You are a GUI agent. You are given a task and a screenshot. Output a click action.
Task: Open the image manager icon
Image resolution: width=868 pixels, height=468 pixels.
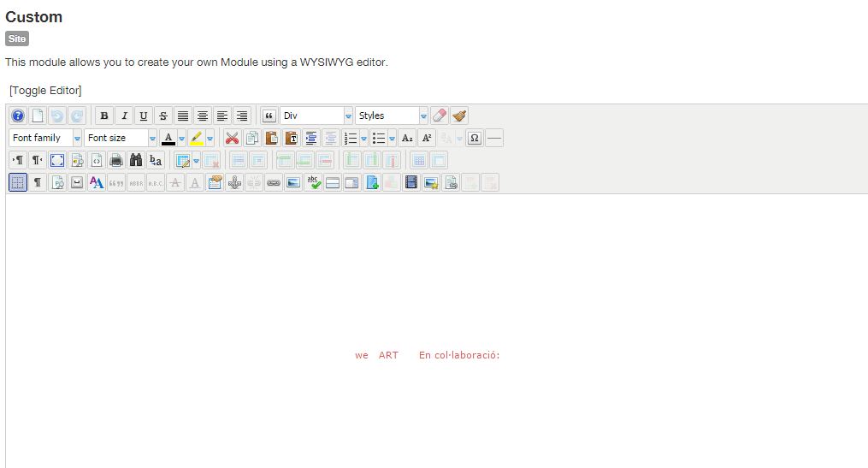pos(293,183)
